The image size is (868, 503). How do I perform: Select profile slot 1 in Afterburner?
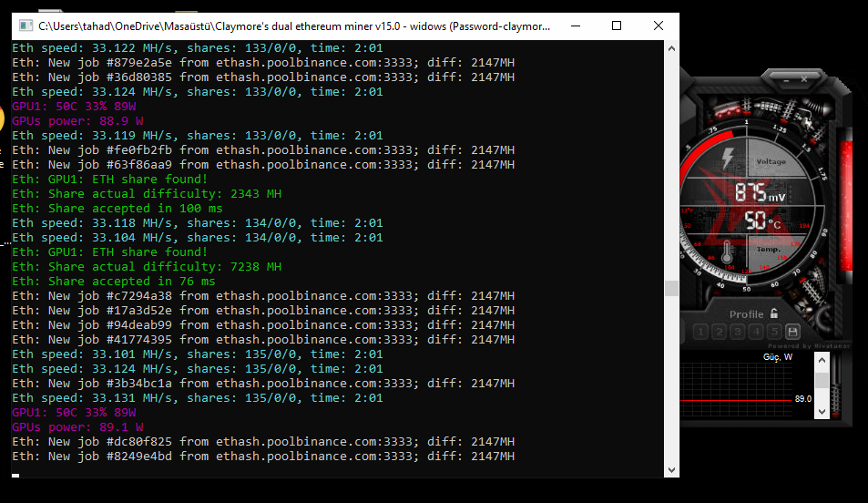click(700, 332)
